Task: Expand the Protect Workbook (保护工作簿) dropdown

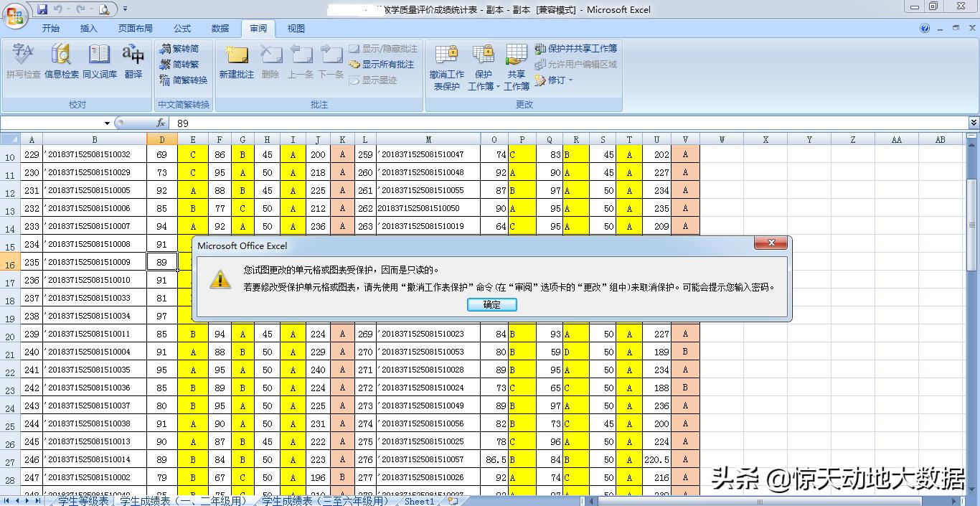Action: click(483, 86)
